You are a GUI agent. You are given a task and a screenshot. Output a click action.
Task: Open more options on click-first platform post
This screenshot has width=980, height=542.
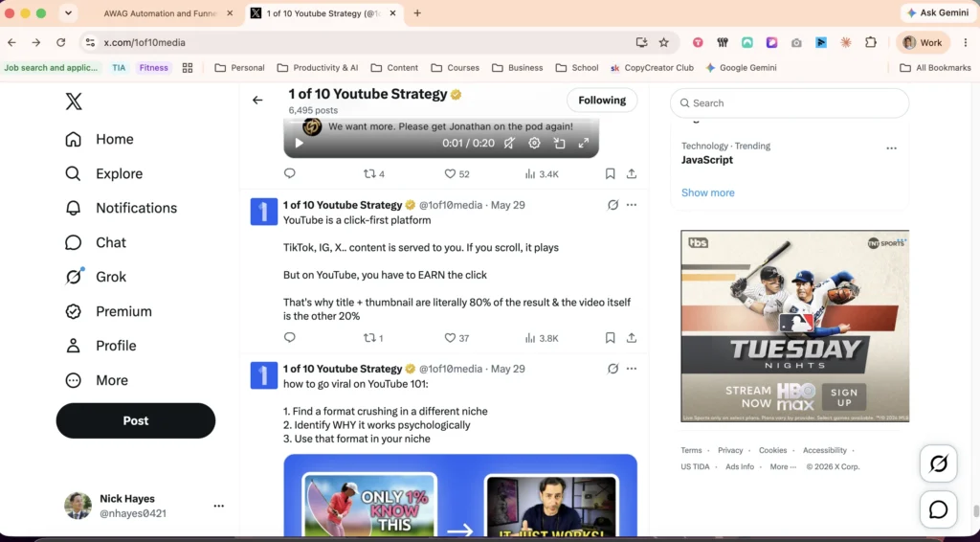[x=632, y=205]
